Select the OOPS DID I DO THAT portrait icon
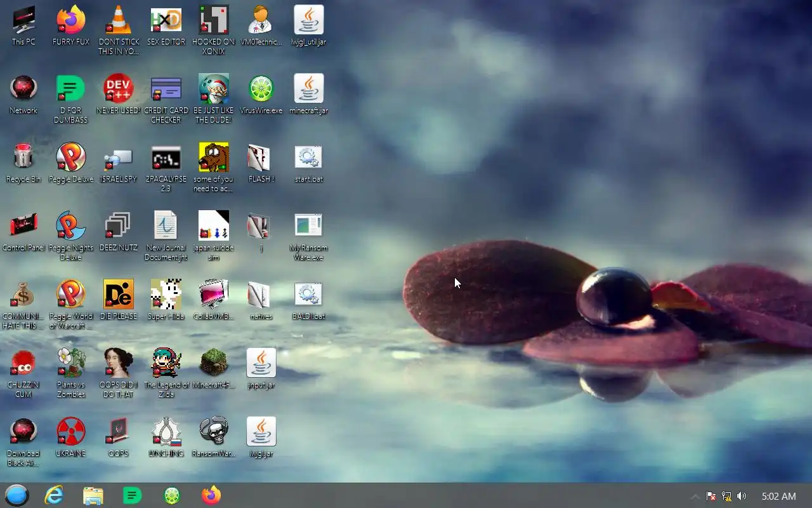The image size is (812, 508). [119, 373]
